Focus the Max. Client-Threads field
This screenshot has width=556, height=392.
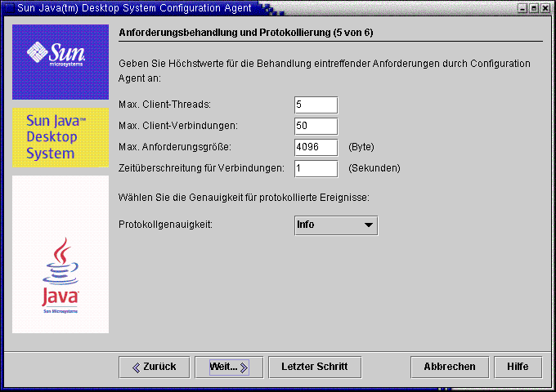pyautogui.click(x=316, y=105)
